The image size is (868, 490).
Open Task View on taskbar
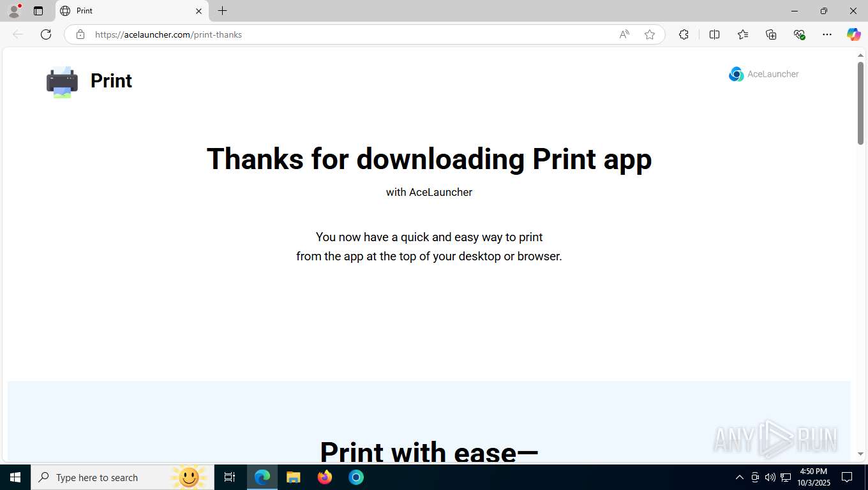click(230, 477)
